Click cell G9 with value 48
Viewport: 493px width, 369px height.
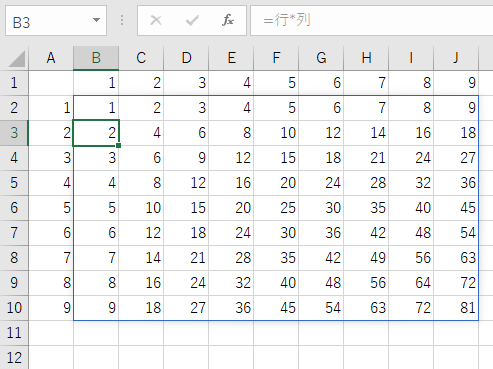click(321, 283)
